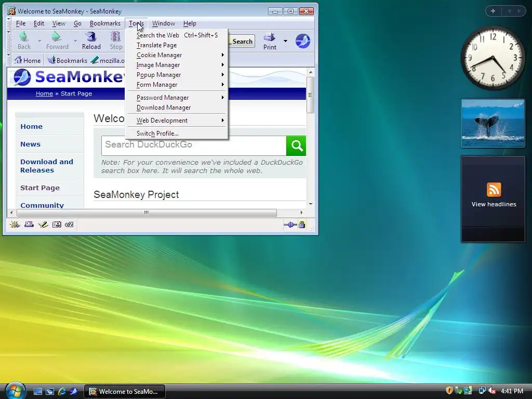Open Bookmarks folder on personal toolbar
This screenshot has width=532, height=399.
point(68,60)
